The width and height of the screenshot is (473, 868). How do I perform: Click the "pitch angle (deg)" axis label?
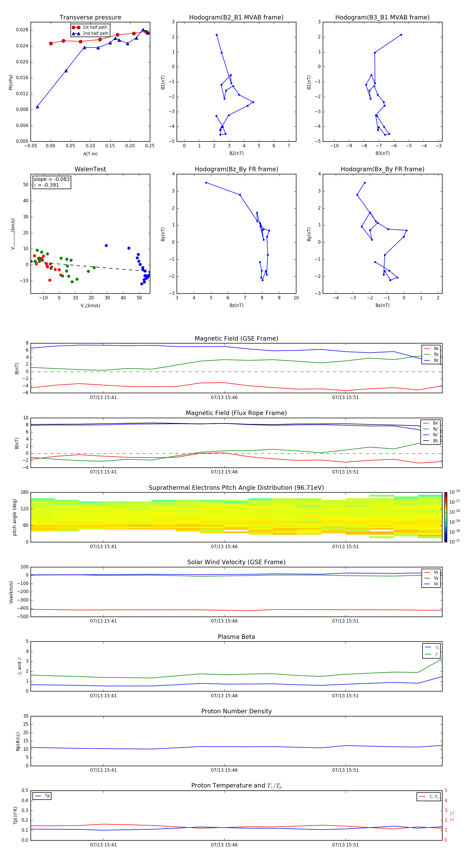(x=14, y=517)
